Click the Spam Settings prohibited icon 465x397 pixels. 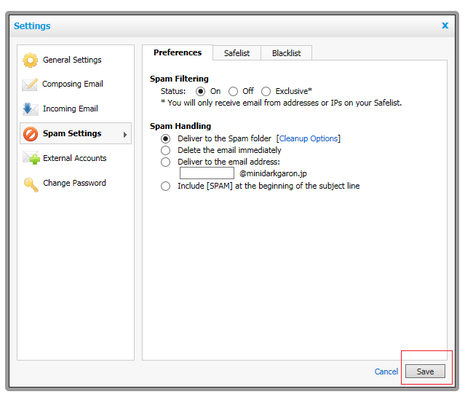30,134
